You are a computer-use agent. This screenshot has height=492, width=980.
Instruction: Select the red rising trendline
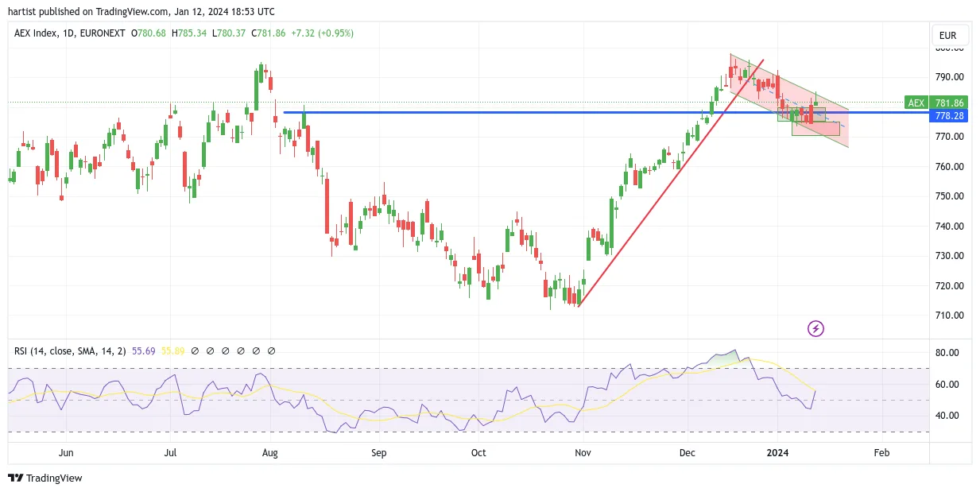(672, 183)
